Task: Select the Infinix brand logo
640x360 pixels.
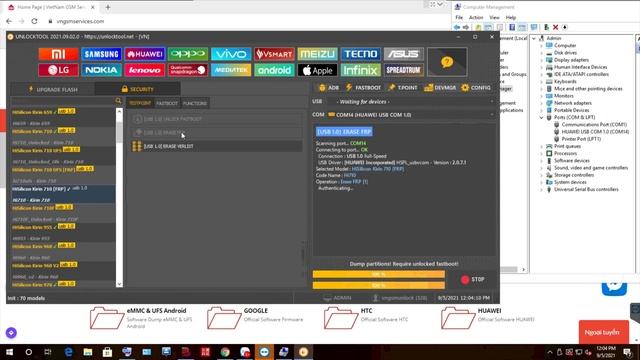Action: (360, 70)
